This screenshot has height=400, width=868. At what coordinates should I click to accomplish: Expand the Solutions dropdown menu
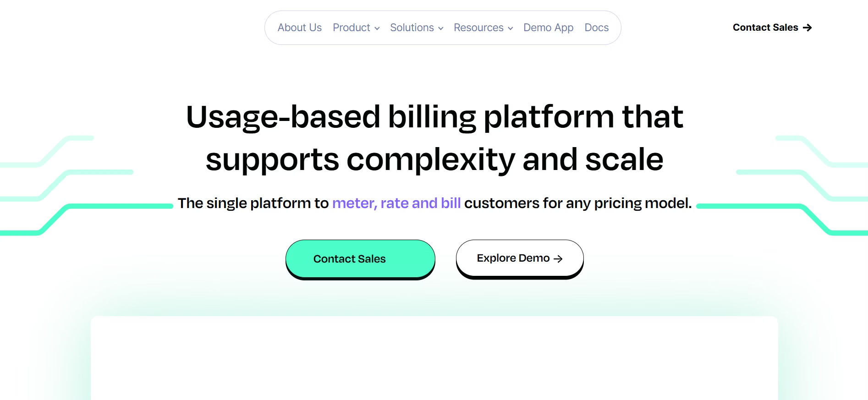[x=412, y=27]
